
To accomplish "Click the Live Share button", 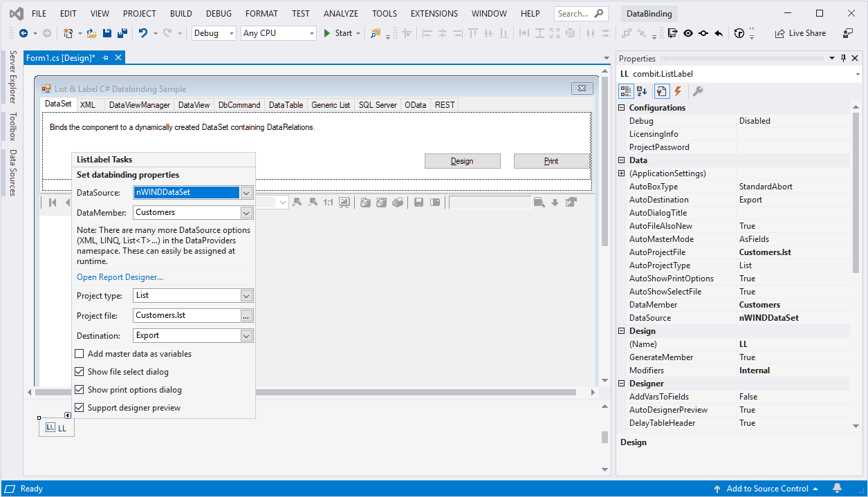I will (x=800, y=33).
